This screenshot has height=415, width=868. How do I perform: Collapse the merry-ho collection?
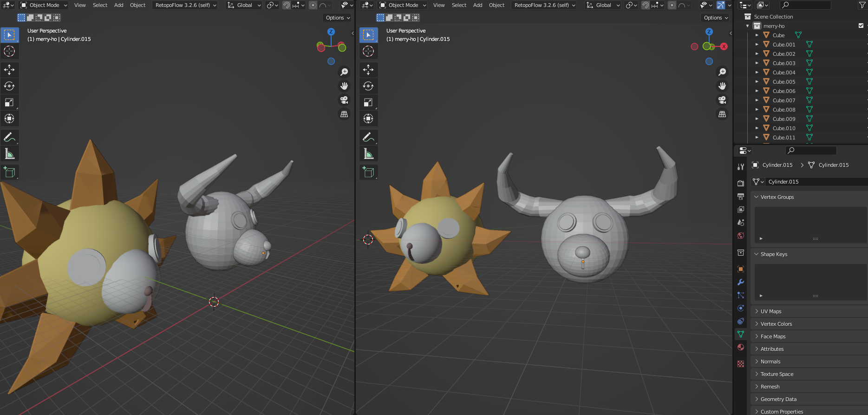[x=747, y=26]
